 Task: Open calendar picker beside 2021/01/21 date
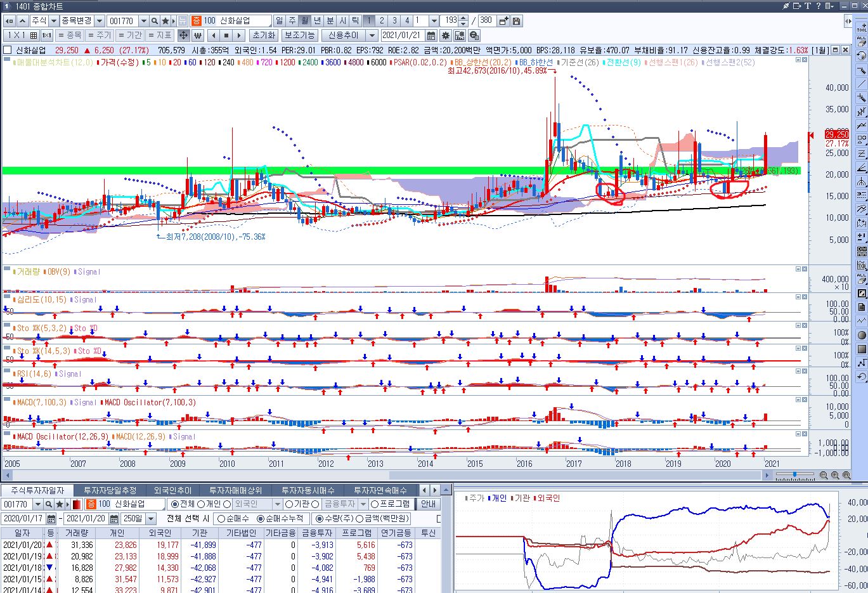pyautogui.click(x=431, y=36)
